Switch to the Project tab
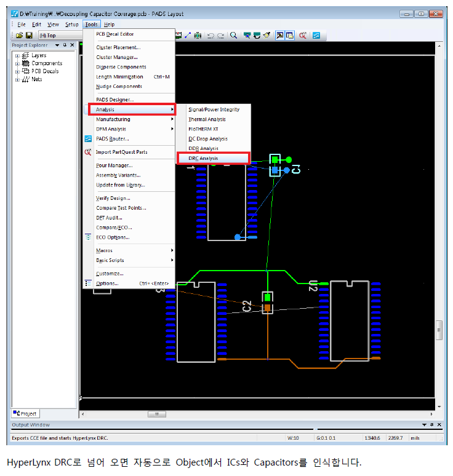Image resolution: width=453 pixels, height=476 pixels. pos(25,413)
